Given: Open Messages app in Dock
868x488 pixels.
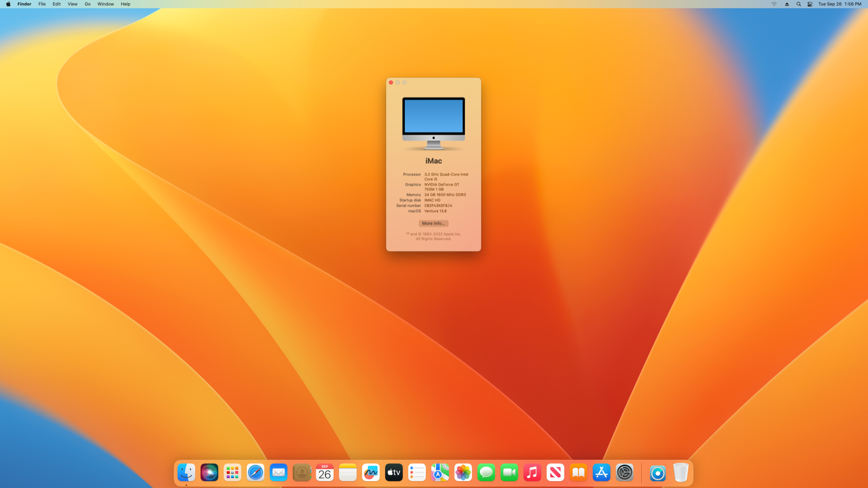Looking at the screenshot, I should 486,473.
